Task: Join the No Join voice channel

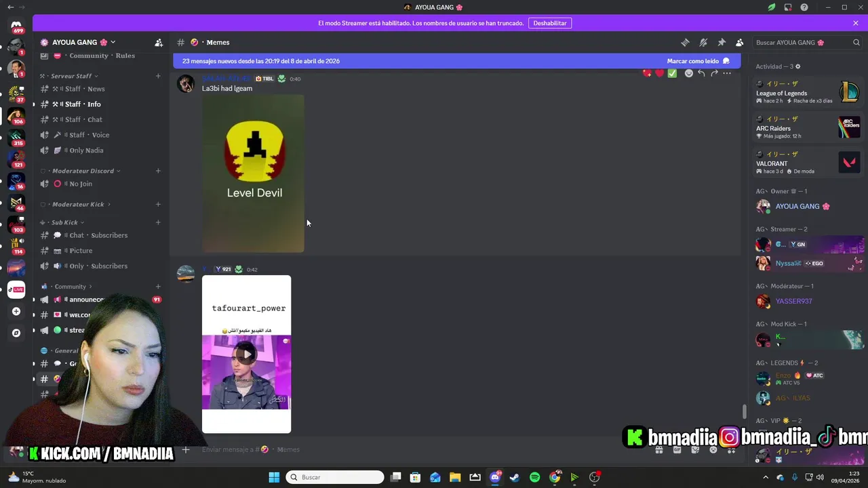Action: pos(100,184)
